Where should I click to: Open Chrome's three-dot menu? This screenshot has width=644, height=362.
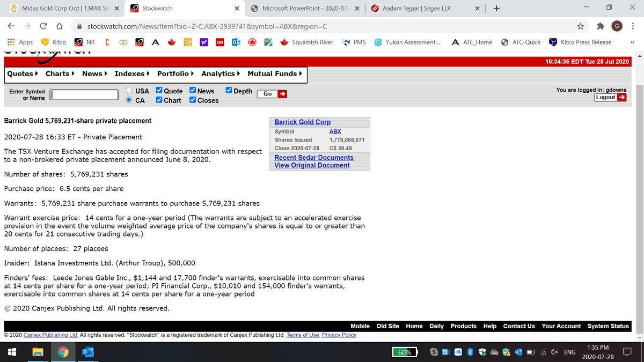(634, 26)
